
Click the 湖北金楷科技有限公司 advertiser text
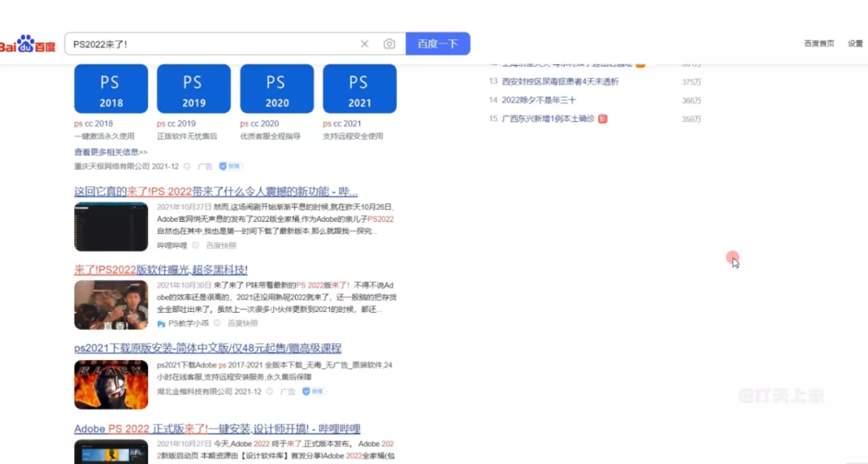194,392
